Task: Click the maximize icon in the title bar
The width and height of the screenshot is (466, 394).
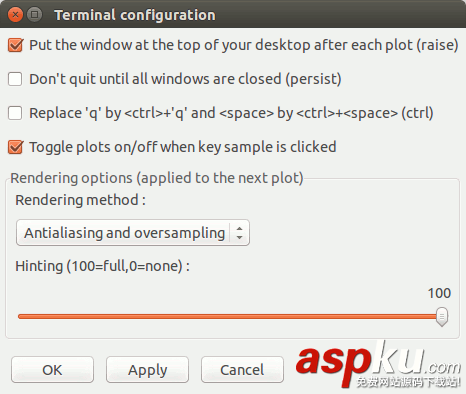Action: click(34, 15)
